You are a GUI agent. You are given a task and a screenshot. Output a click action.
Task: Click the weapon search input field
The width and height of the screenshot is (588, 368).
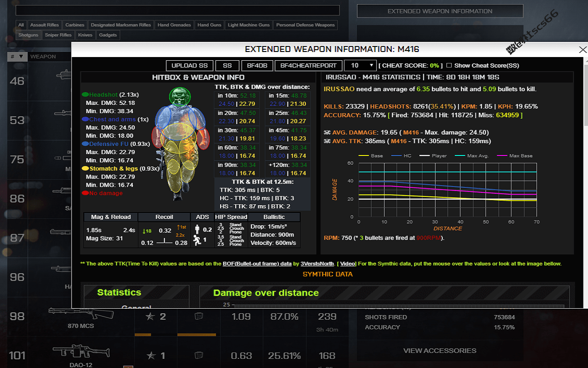[x=177, y=10]
